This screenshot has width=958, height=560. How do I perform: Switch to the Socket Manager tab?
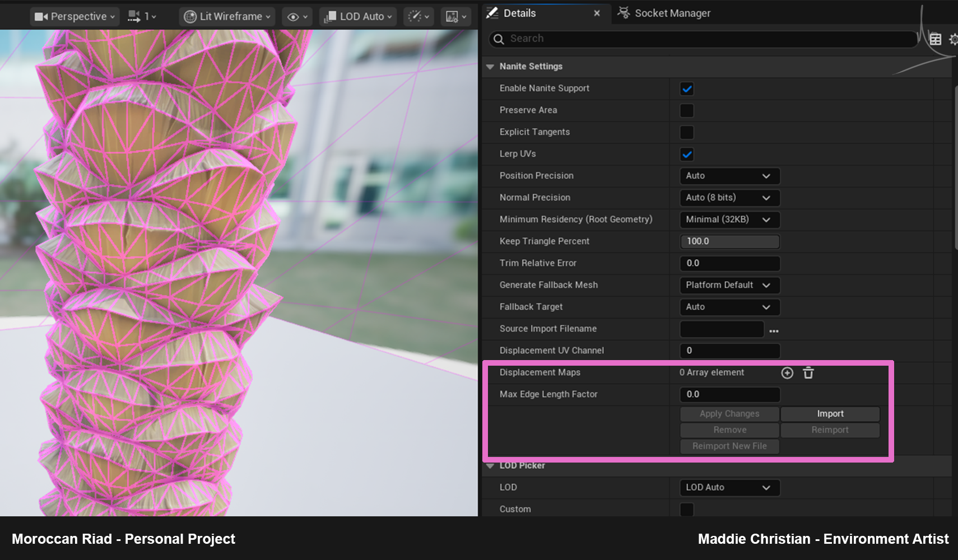click(664, 13)
